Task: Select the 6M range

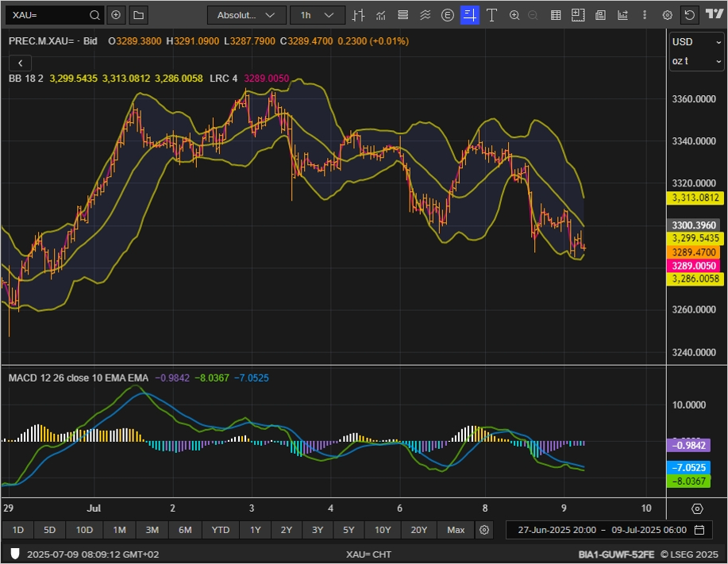Action: pos(185,530)
